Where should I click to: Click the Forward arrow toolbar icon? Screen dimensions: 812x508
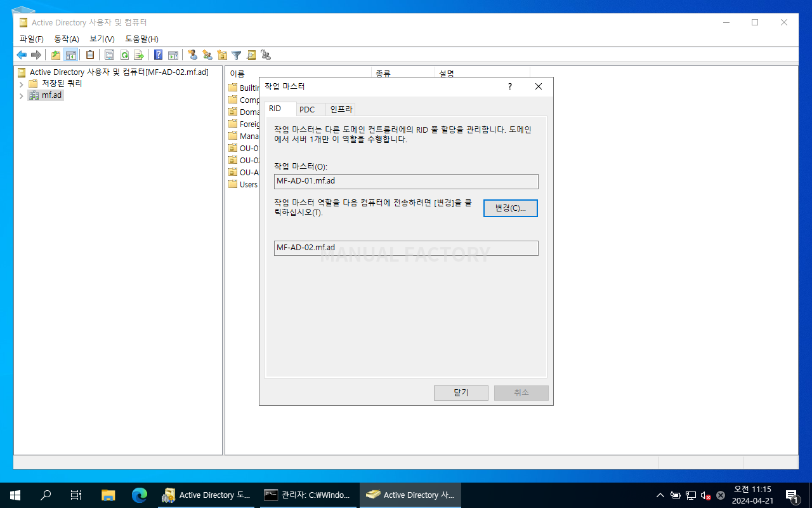[x=36, y=55]
